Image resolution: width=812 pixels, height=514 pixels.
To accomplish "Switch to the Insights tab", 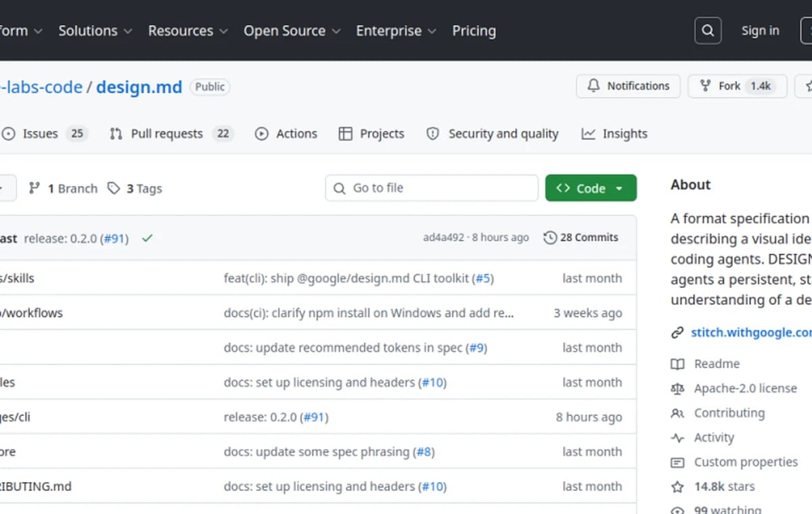I will pyautogui.click(x=614, y=134).
